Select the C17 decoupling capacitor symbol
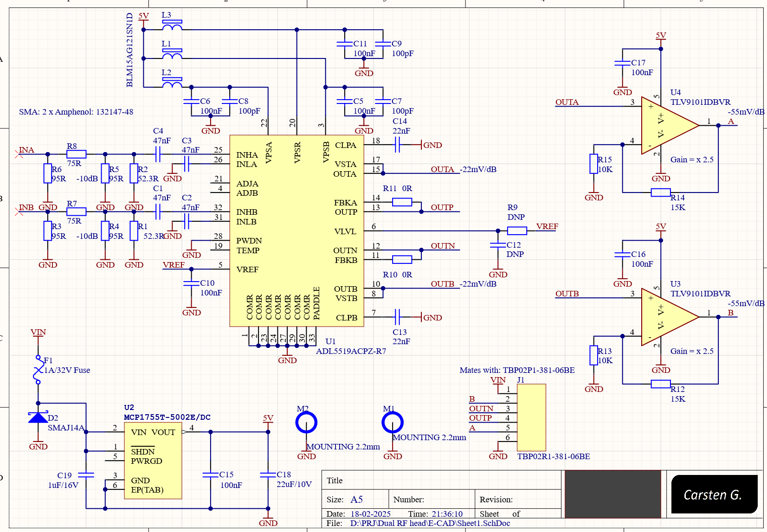Viewport: 767px width, 532px height. coord(622,63)
